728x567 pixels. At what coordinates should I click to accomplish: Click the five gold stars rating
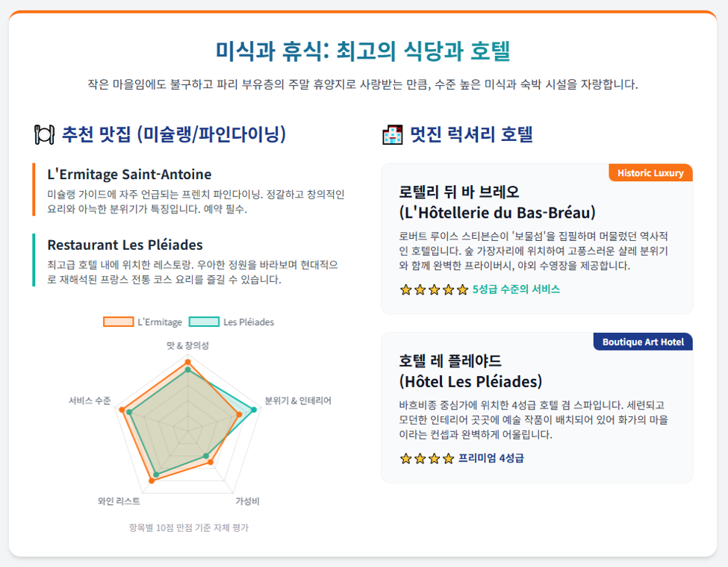(434, 290)
